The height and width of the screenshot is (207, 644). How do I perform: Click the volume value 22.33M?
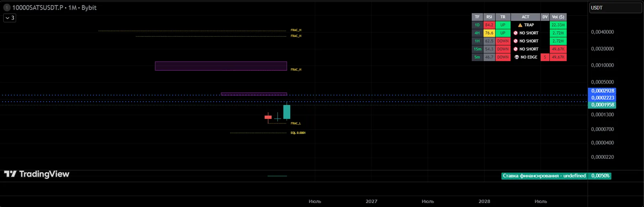point(558,25)
